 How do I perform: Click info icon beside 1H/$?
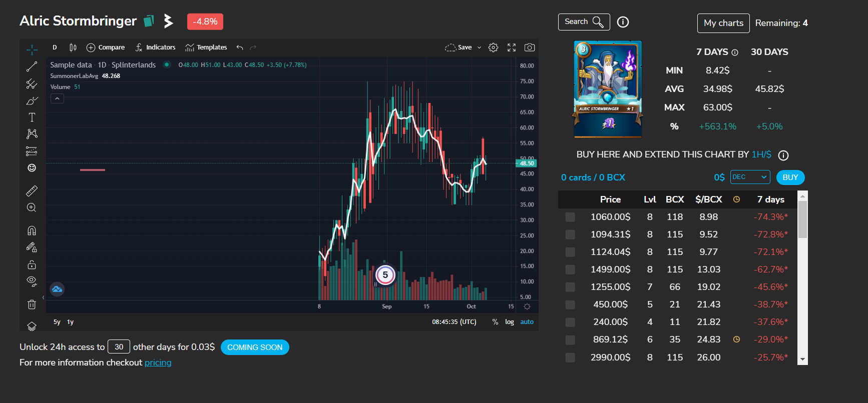coord(783,155)
